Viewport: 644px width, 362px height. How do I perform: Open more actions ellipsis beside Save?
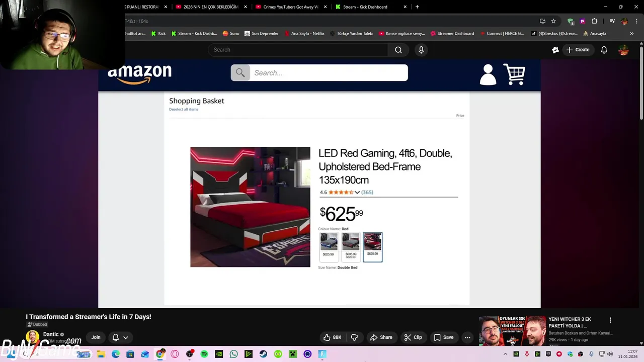click(x=467, y=337)
